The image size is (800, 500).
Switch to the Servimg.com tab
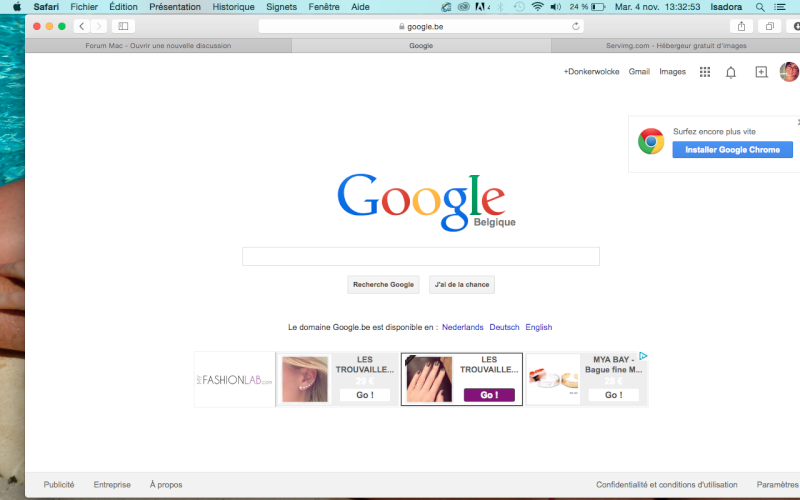(676, 45)
